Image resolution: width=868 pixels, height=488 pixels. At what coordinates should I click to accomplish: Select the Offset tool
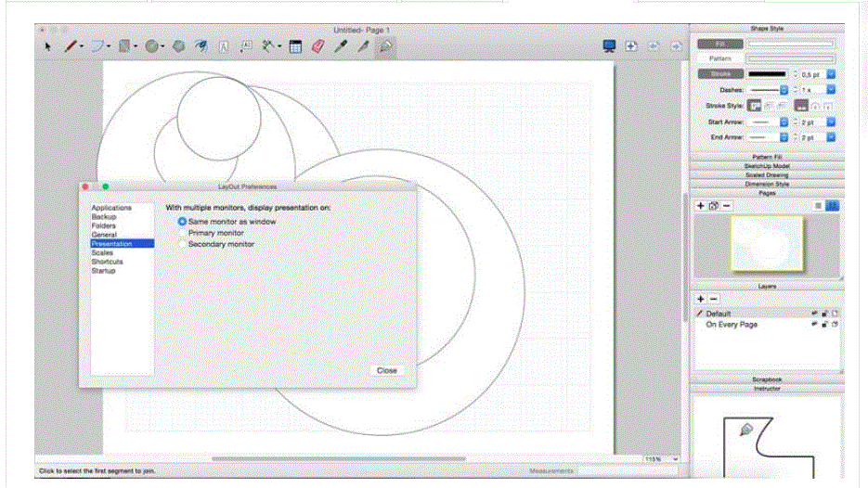201,46
